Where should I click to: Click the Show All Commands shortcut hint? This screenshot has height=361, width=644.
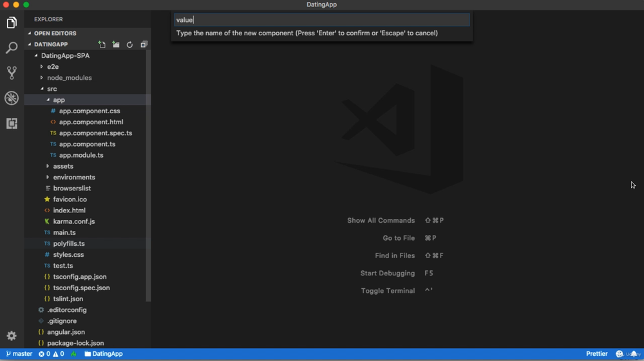pyautogui.click(x=395, y=220)
